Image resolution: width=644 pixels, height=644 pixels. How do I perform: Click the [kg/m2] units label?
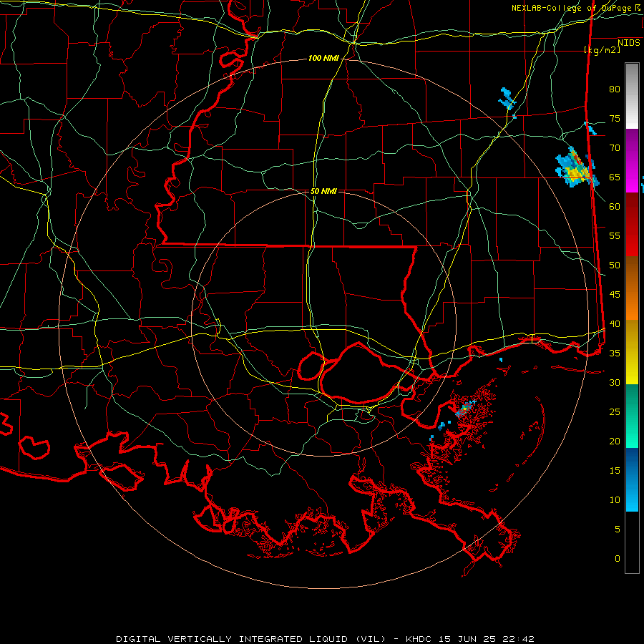pyautogui.click(x=602, y=49)
